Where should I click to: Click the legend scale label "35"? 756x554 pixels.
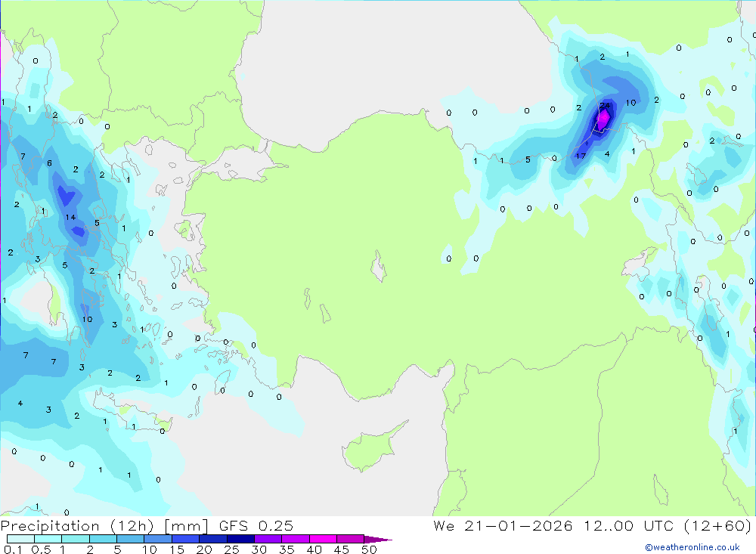(287, 549)
